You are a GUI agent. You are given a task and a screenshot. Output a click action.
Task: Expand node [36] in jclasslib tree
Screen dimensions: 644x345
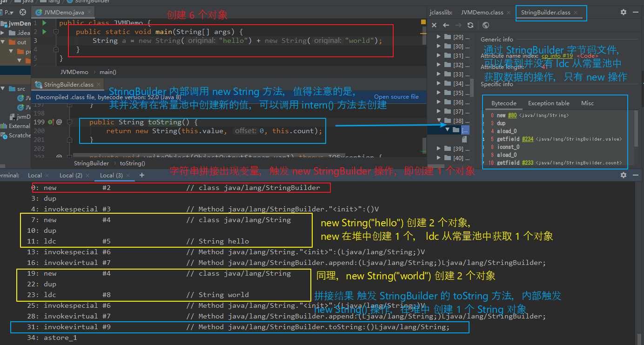(438, 102)
